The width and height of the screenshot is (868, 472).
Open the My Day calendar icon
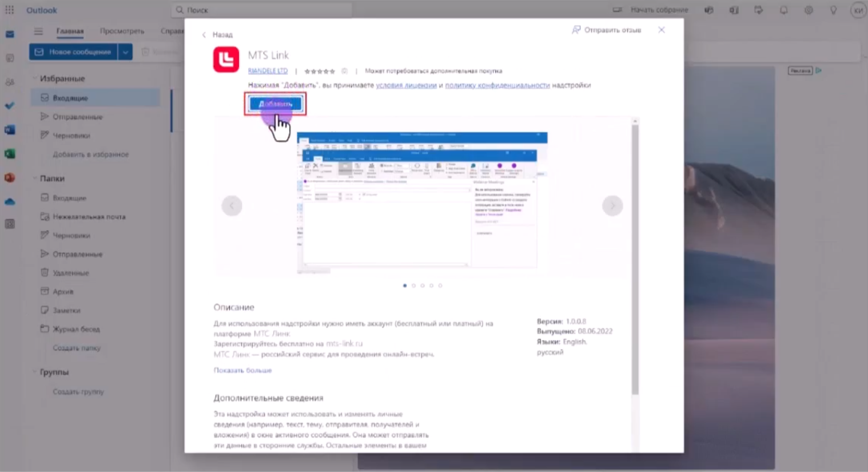[x=759, y=10]
